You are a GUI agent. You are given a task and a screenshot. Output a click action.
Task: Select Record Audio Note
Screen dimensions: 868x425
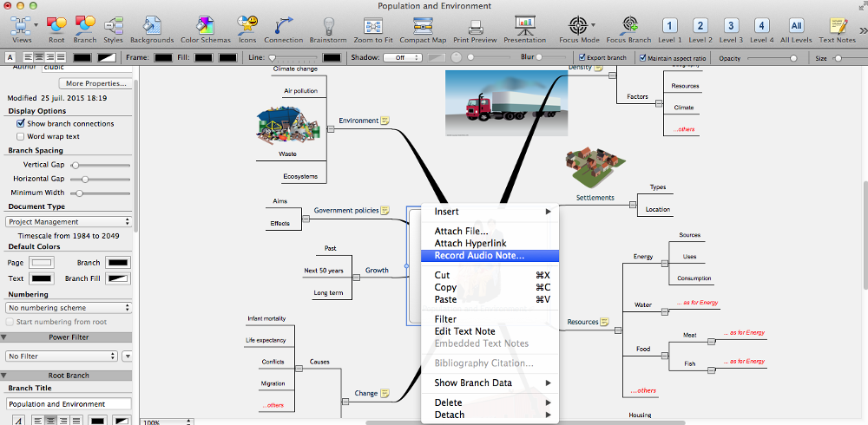pos(490,256)
